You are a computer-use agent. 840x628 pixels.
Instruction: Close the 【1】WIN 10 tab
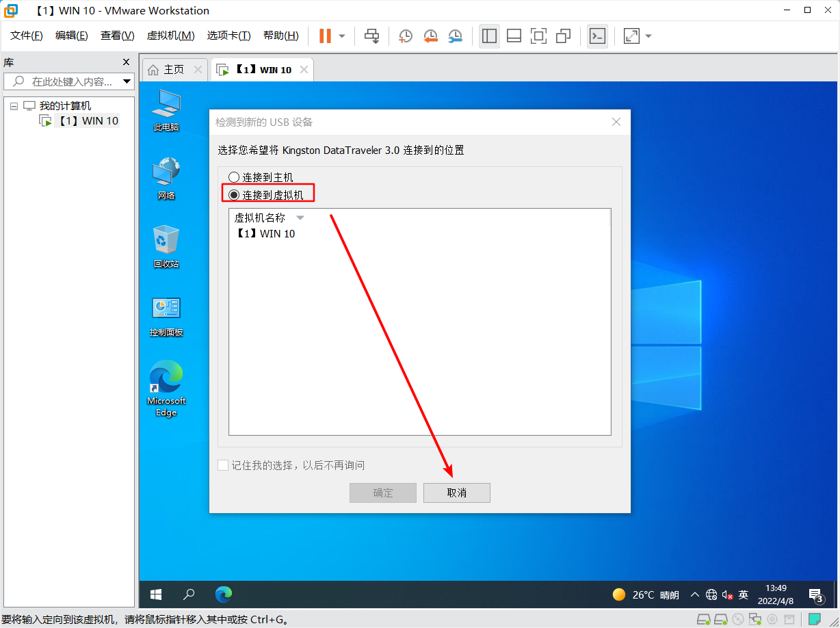[304, 70]
